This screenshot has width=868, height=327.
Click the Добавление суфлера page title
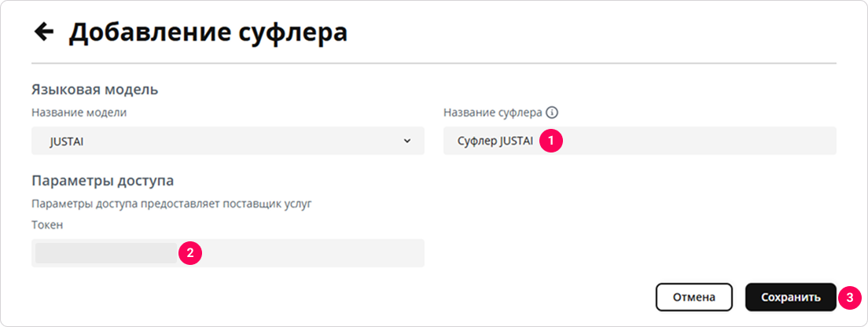pos(208,32)
